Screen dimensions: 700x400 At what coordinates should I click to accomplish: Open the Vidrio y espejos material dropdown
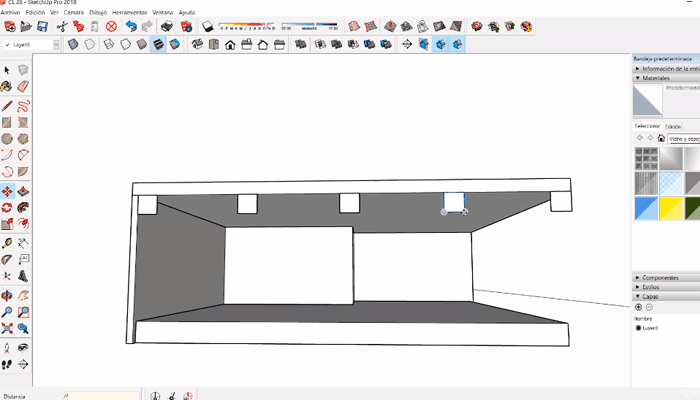point(683,139)
